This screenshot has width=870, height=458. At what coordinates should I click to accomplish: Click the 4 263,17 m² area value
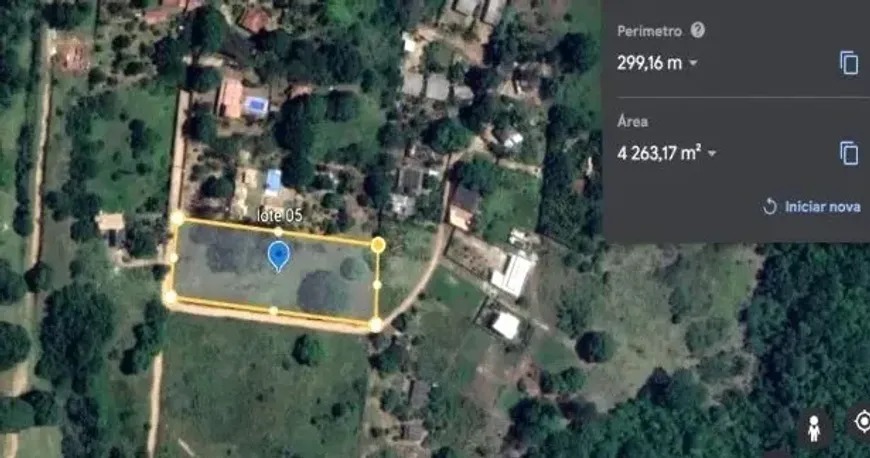click(659, 153)
